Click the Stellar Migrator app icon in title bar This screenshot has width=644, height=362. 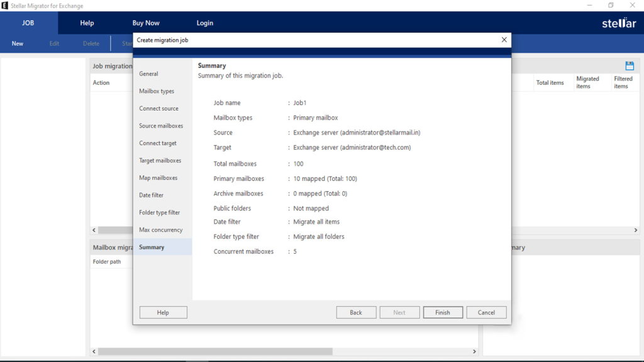coord(5,6)
